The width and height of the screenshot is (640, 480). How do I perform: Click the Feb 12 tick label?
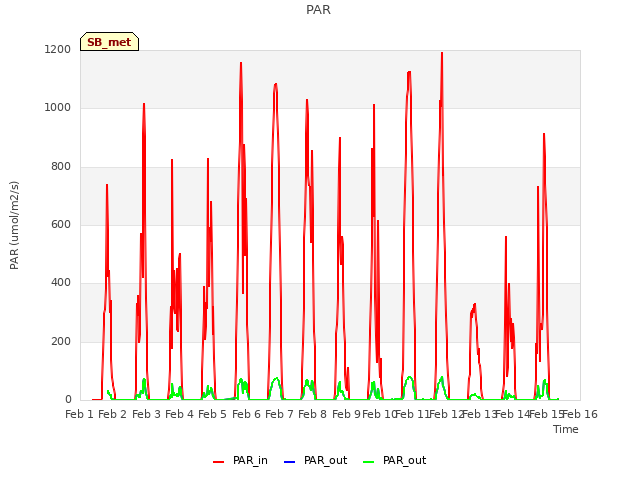pyautogui.click(x=446, y=414)
